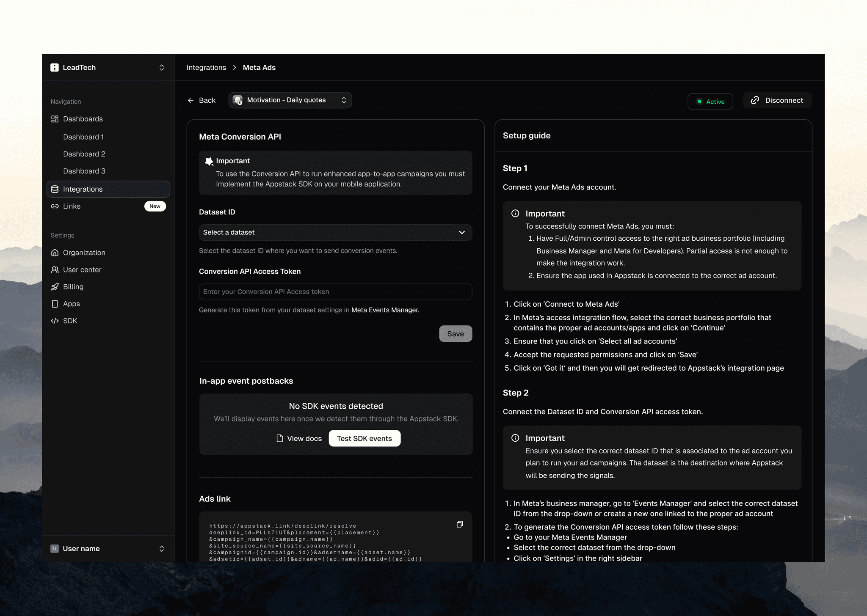
Task: Click the copy icon in Ads link box
Action: [x=459, y=524]
